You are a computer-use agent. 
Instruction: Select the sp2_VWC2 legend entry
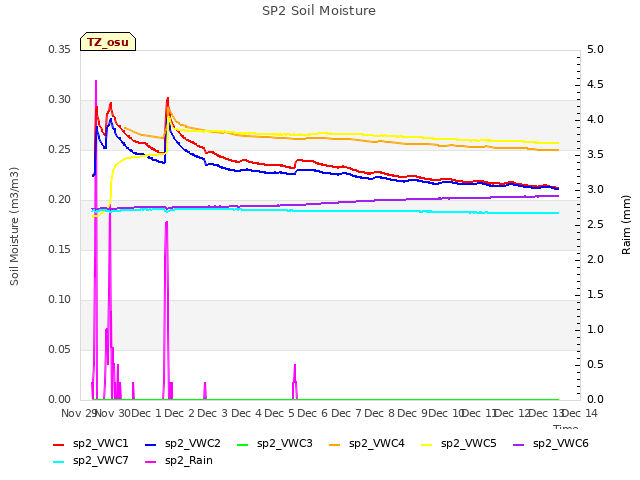coord(183,444)
